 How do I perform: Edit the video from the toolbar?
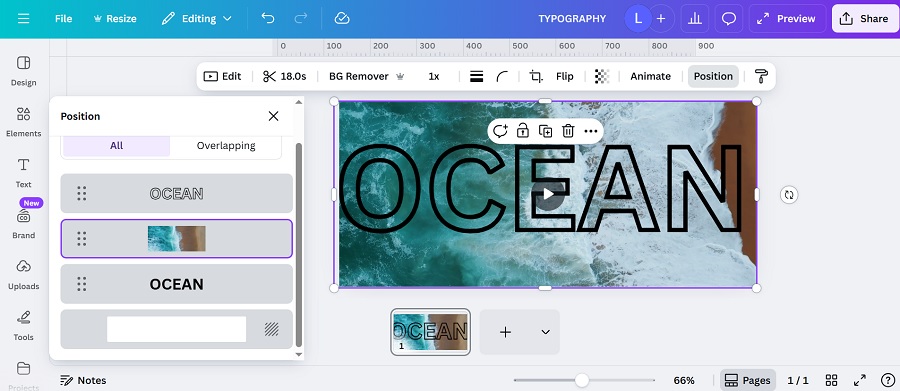tap(223, 76)
